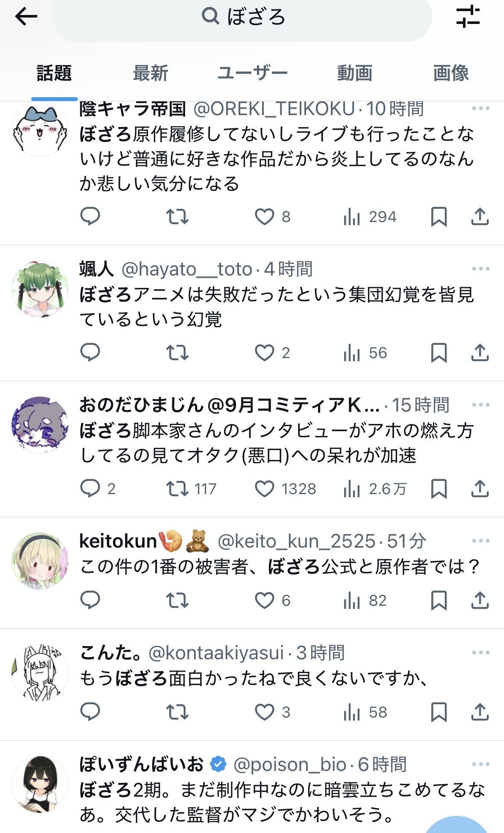Screen dimensions: 504x833
Task: Open the search filter settings icon
Action: [x=468, y=17]
